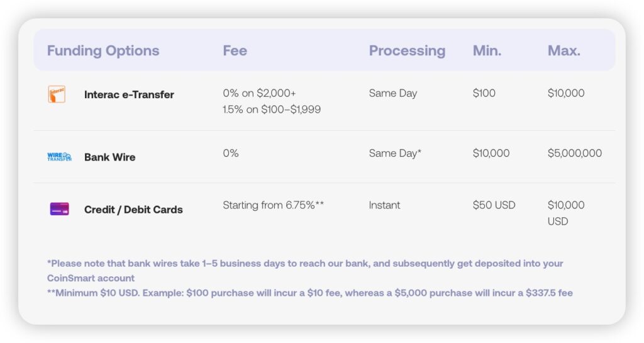Click the Wire Transfer logo icon
The width and height of the screenshot is (644, 343).
(59, 157)
